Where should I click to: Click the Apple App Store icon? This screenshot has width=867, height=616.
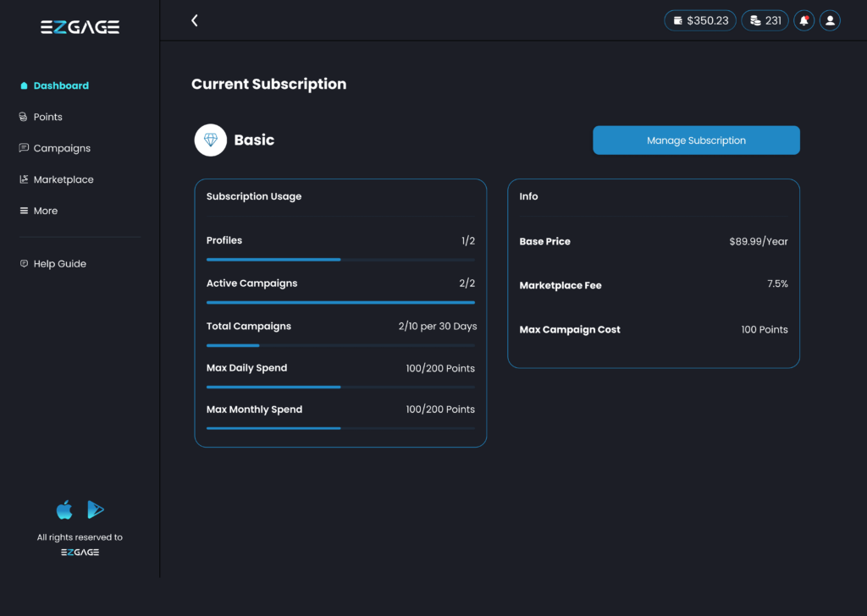tap(64, 509)
